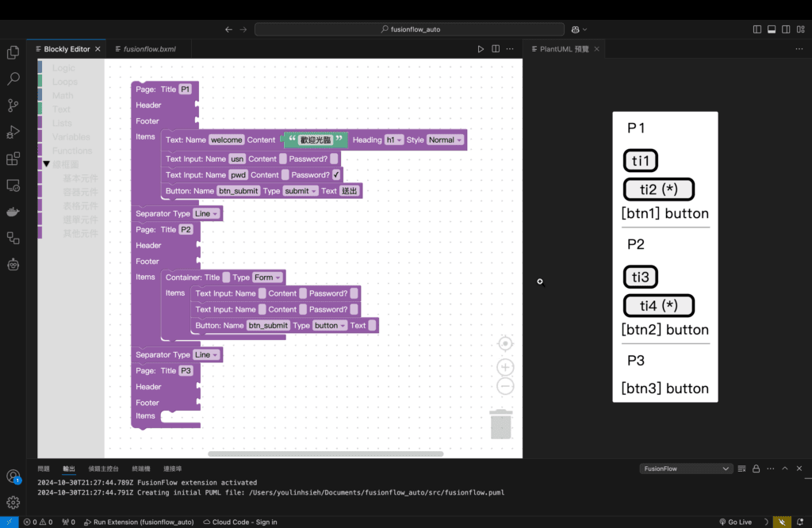Open the FusionFlow output channel dropdown
Viewport: 812px width, 528px height.
685,469
